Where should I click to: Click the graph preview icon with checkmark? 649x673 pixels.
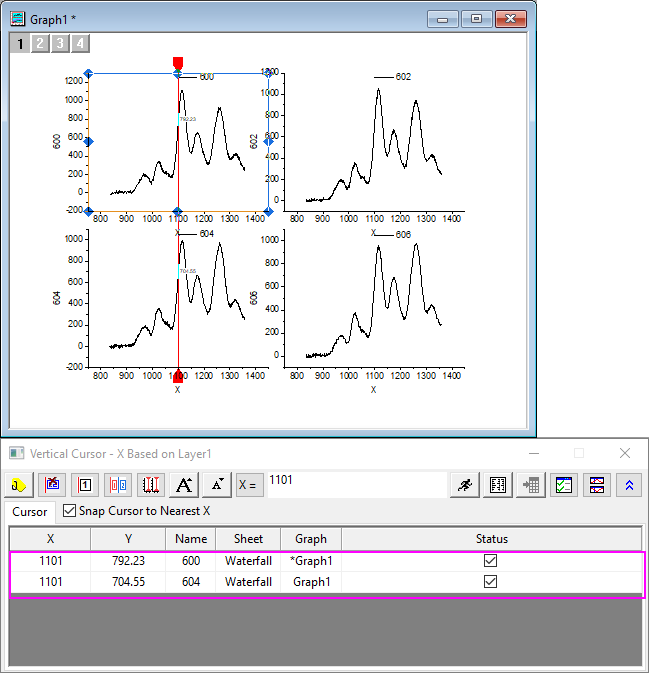point(564,485)
